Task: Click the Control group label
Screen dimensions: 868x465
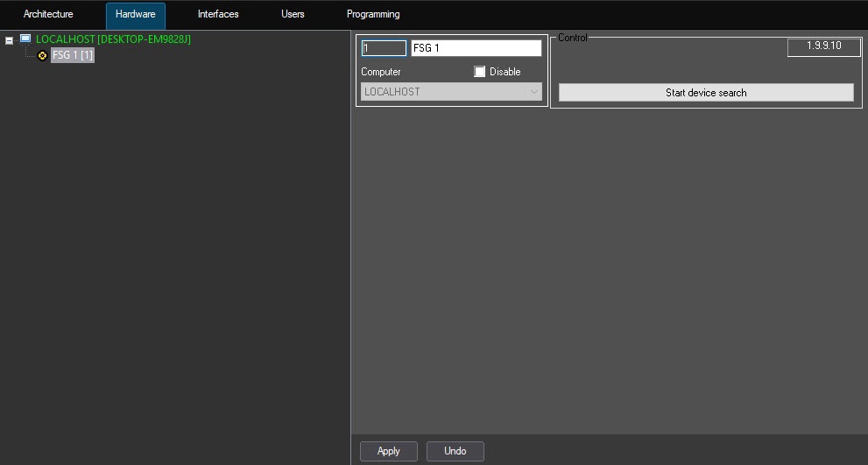Action: tap(573, 38)
